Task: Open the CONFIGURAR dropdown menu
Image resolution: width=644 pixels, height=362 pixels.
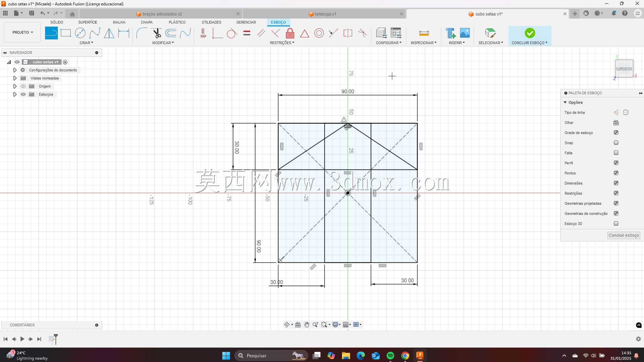Action: tap(389, 43)
